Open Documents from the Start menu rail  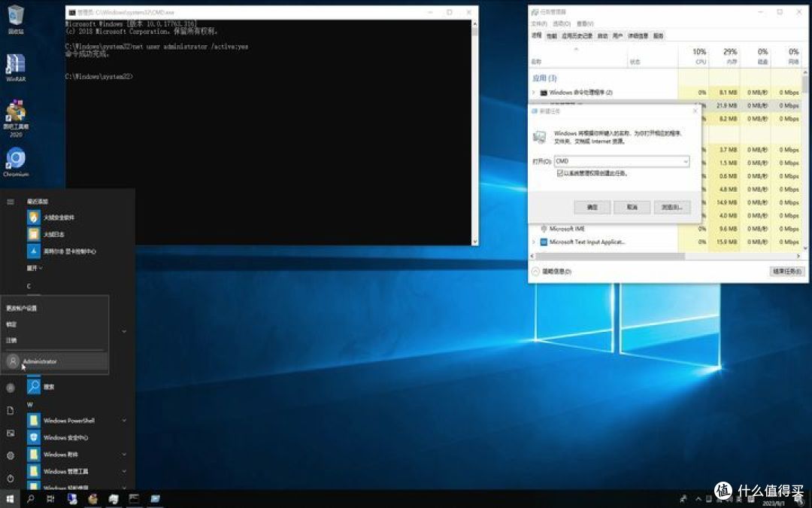pos(11,411)
